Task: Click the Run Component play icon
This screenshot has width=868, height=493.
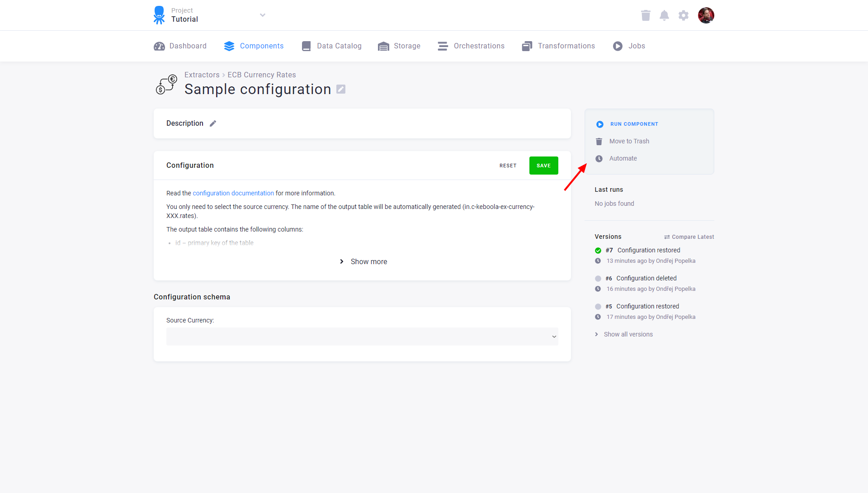Action: coord(599,124)
